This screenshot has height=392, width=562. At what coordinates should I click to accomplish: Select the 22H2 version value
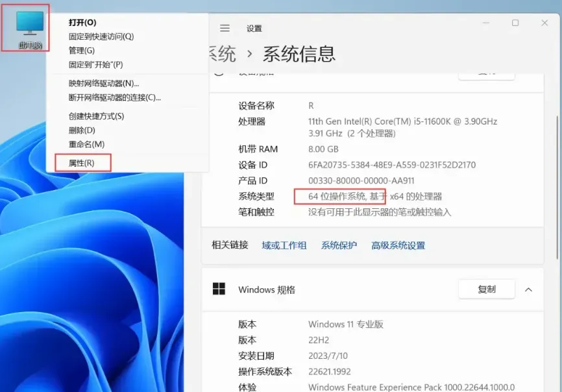(x=319, y=340)
